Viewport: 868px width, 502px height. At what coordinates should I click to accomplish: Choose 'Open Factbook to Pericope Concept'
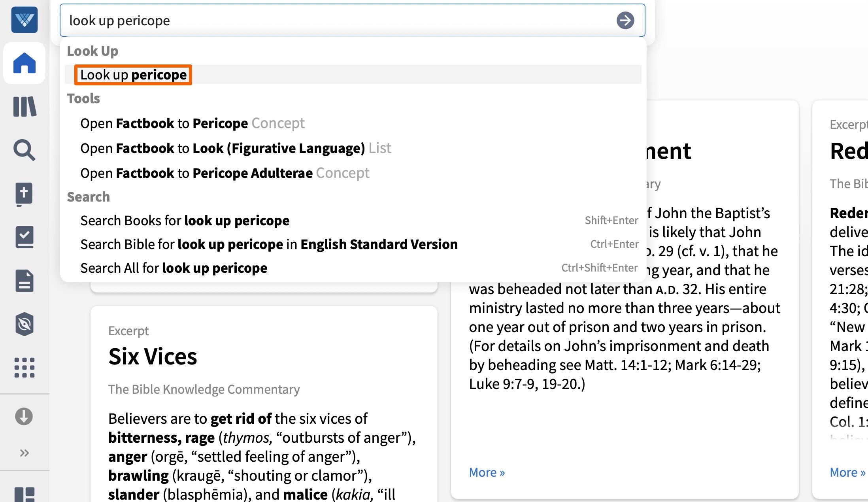(x=192, y=123)
